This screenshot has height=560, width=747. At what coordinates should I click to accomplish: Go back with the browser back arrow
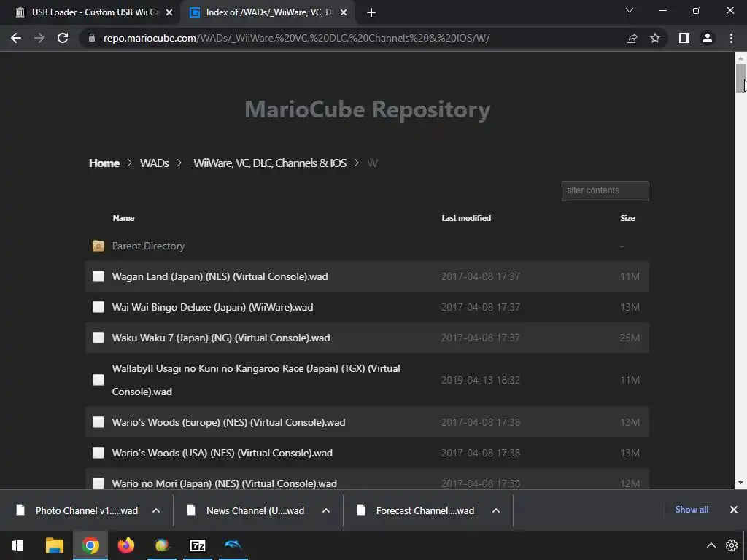click(16, 38)
